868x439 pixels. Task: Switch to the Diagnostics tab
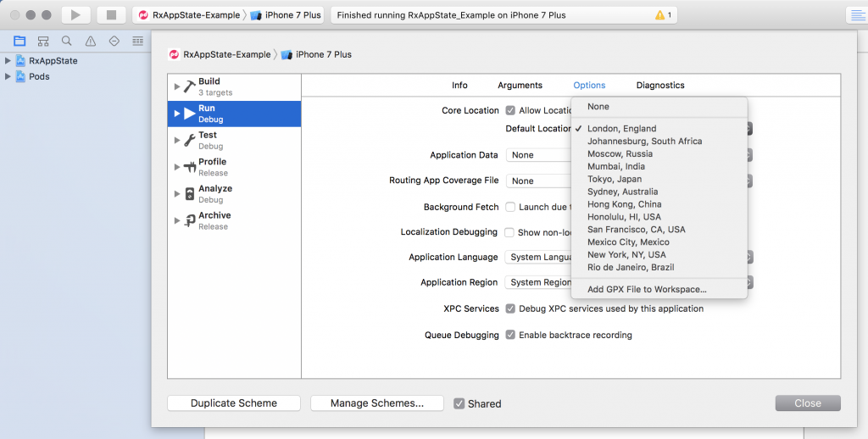click(x=660, y=86)
